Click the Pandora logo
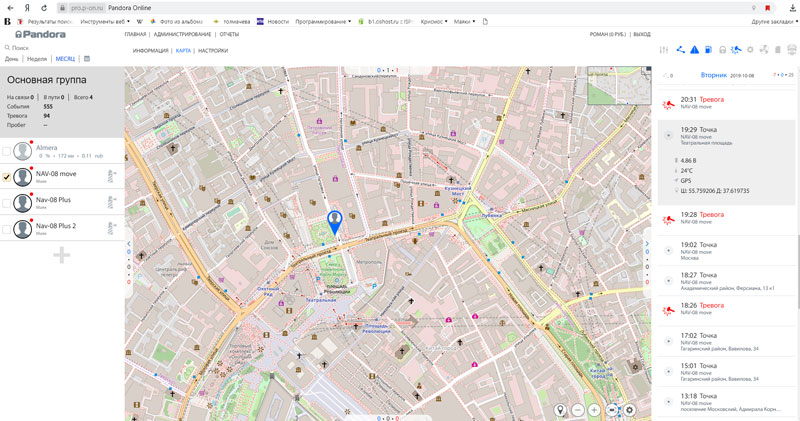 (40, 34)
